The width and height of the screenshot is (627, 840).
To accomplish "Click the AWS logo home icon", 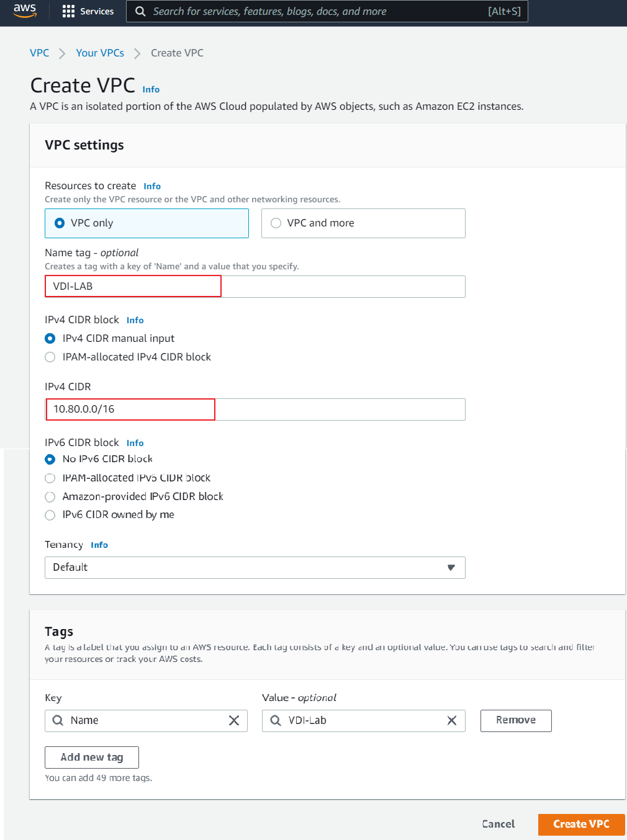I will (25, 11).
